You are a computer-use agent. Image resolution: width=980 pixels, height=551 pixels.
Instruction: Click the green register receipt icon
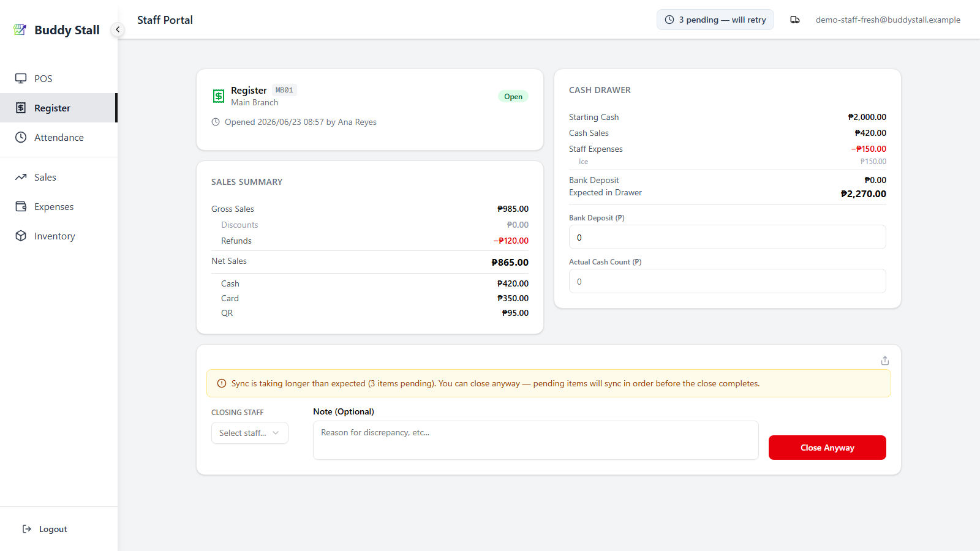[x=219, y=96]
